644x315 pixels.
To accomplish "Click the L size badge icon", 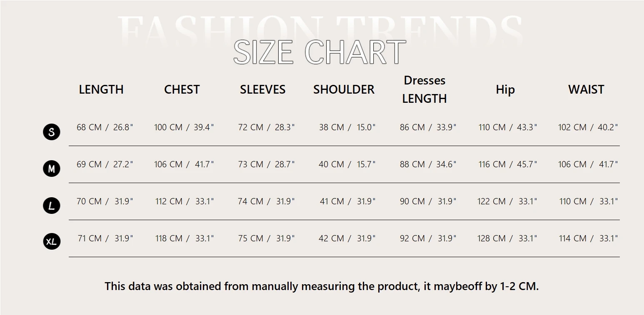I will [52, 206].
